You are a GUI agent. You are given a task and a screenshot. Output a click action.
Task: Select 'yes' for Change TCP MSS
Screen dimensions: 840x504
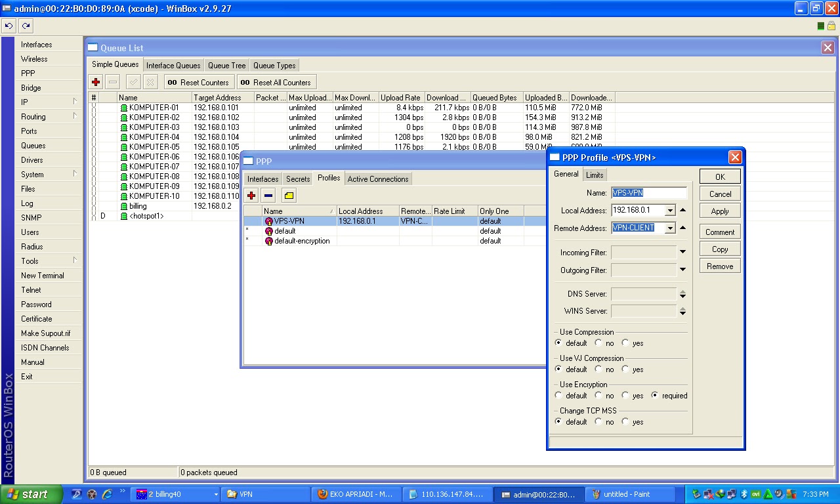(x=625, y=422)
